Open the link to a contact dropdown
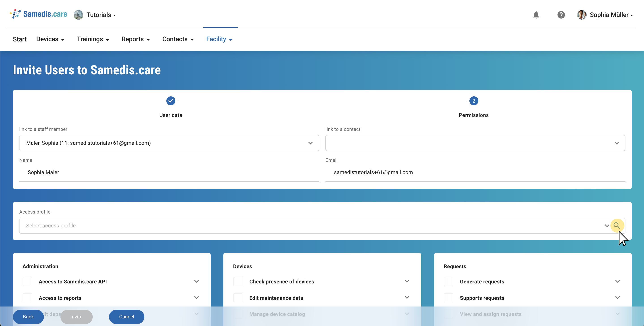This screenshot has width=644, height=326. click(475, 143)
